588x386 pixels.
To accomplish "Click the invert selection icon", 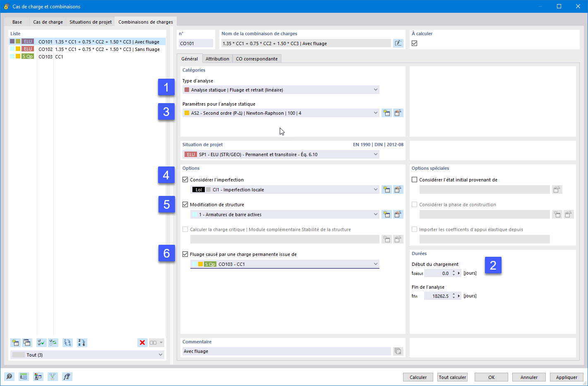I will (53, 343).
